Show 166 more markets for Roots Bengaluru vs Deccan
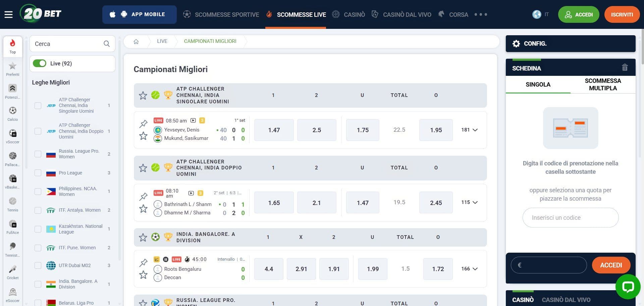This screenshot has height=306, width=644. 469,268
